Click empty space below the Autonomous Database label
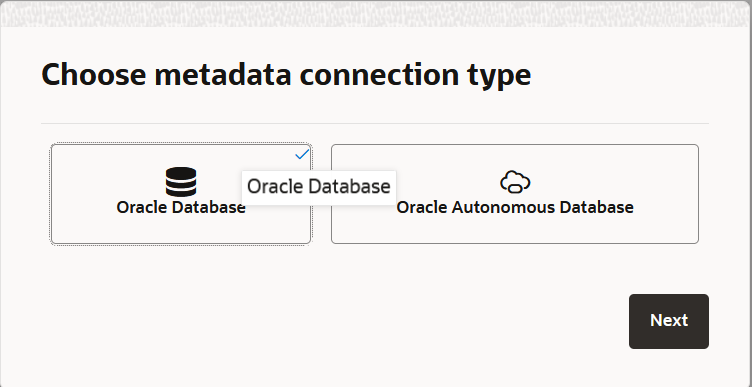Image resolution: width=752 pixels, height=387 pixels. 515,230
